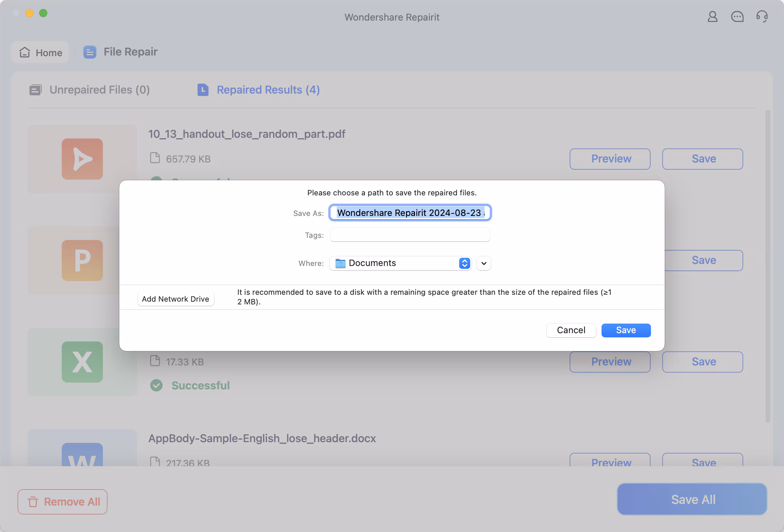Click the 217.36 KB size text
Viewport: 784px width, 532px height.
point(188,463)
